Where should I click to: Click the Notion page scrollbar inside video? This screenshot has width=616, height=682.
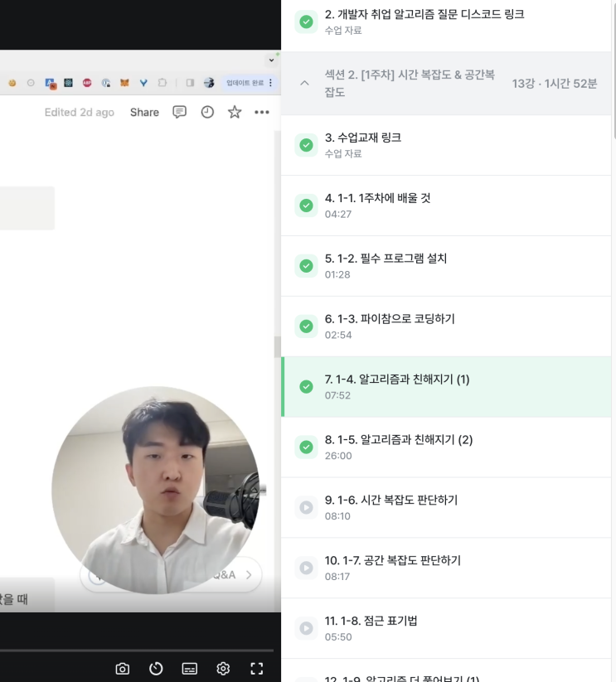pyautogui.click(x=277, y=346)
